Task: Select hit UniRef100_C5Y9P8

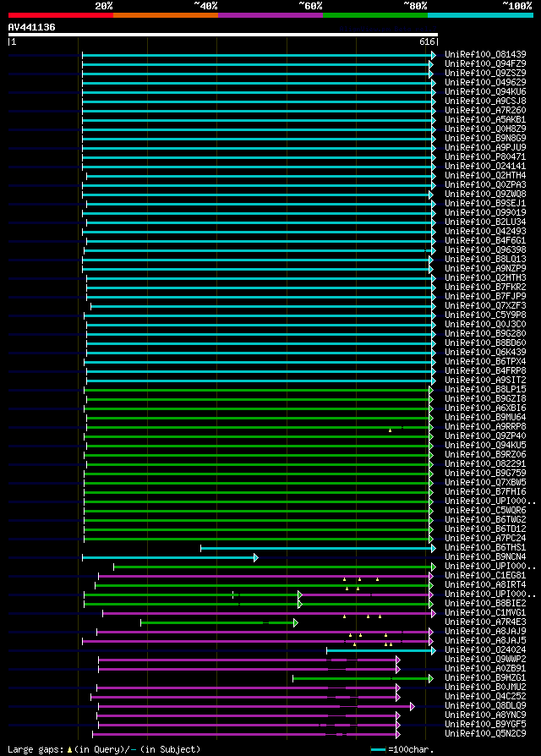Action: tap(485, 315)
